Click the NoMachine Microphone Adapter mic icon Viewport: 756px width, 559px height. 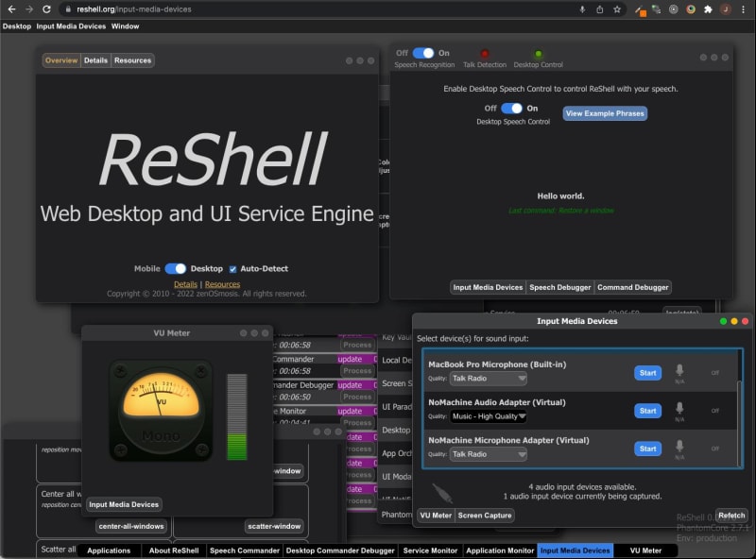point(679,446)
